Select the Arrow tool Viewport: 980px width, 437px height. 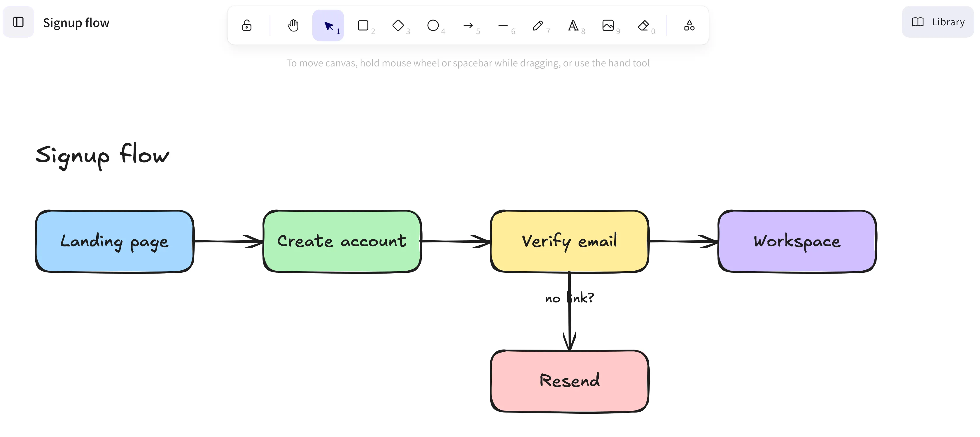point(468,25)
